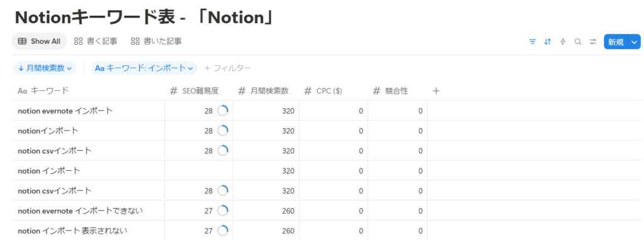Click SEO progress ring for notion evernote インポート

tap(223, 111)
